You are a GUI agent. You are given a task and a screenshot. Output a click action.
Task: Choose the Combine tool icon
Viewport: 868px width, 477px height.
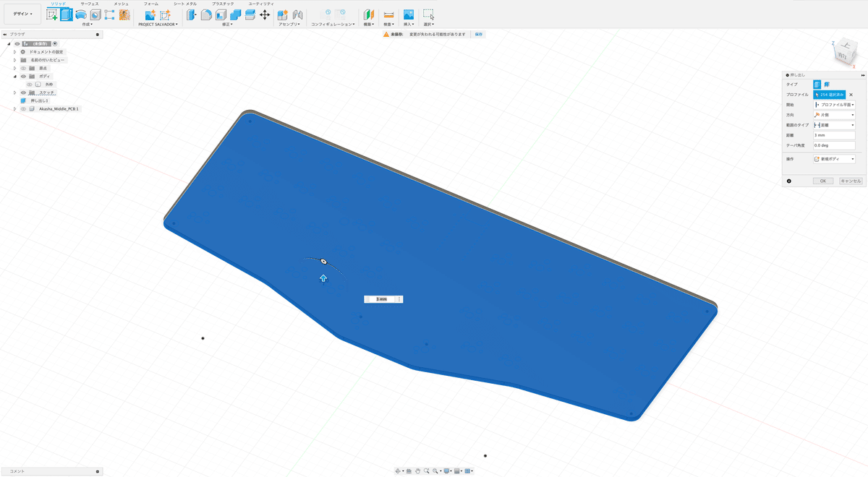235,14
